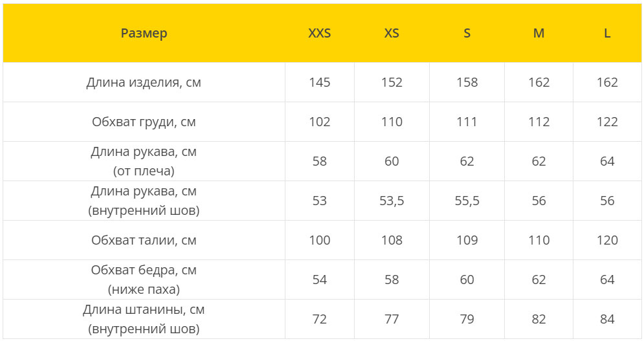
Task: Click the 145 cell for XXS length
Action: tap(320, 82)
